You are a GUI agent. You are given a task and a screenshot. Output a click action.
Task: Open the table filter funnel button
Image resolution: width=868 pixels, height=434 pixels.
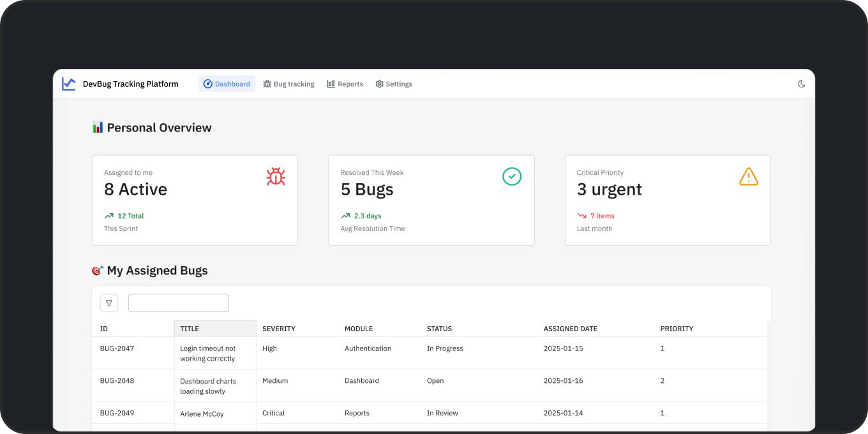[109, 303]
